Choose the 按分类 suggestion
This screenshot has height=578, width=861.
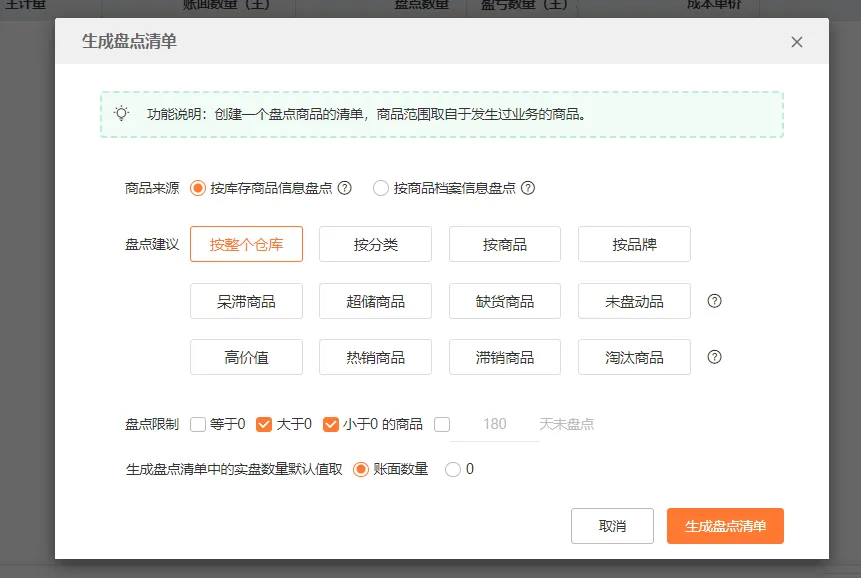point(376,244)
